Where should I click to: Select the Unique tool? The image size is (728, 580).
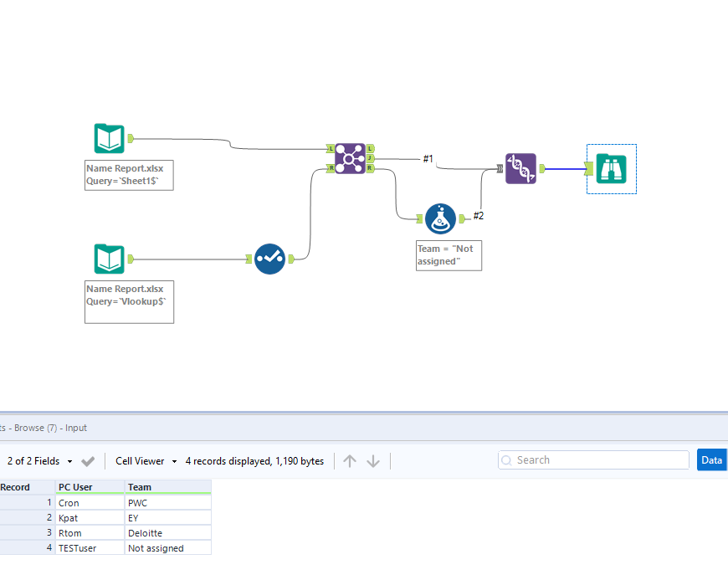(269, 259)
